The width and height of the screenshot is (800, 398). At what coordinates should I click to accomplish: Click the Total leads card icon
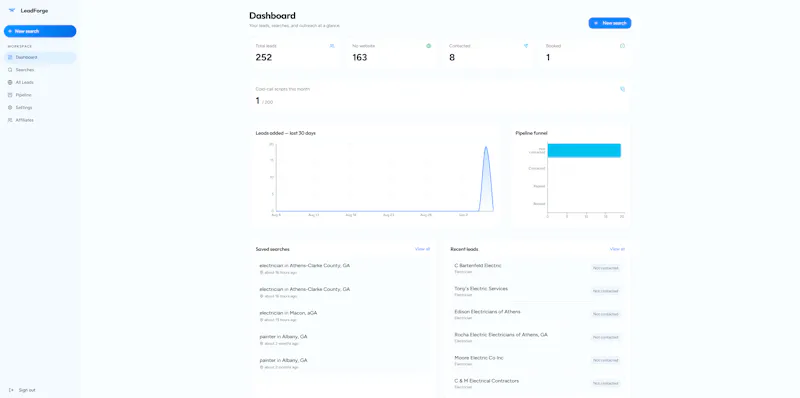click(x=332, y=46)
